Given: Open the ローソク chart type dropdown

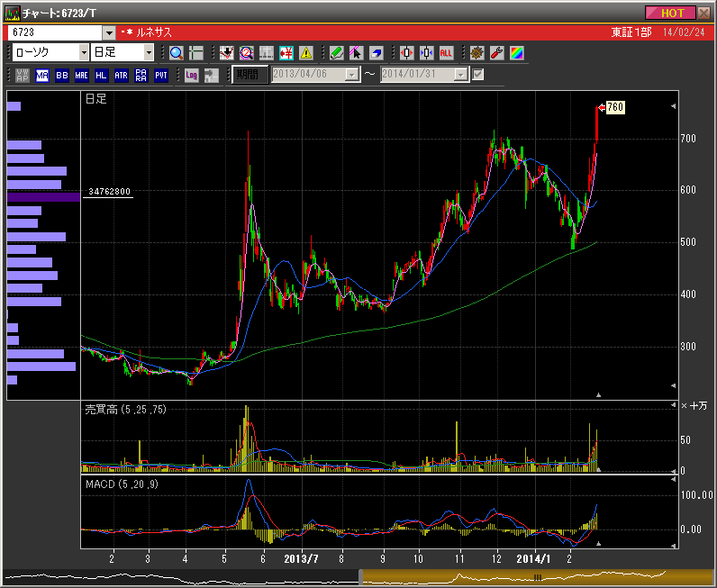Looking at the screenshot, I should pos(82,53).
